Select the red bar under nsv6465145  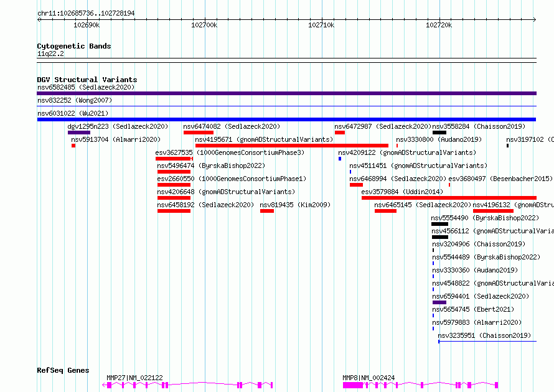point(385,211)
